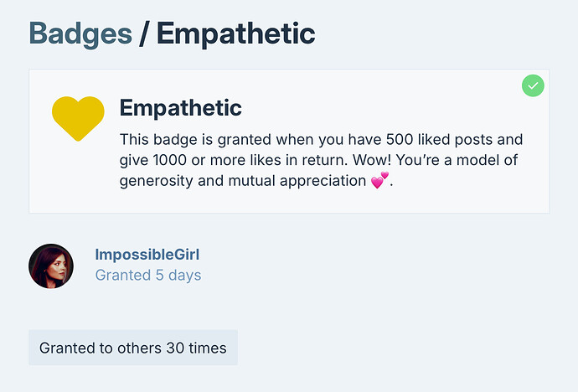Image resolution: width=578 pixels, height=392 pixels.
Task: Click the Empathetic title inside the badge card
Action: (x=181, y=107)
